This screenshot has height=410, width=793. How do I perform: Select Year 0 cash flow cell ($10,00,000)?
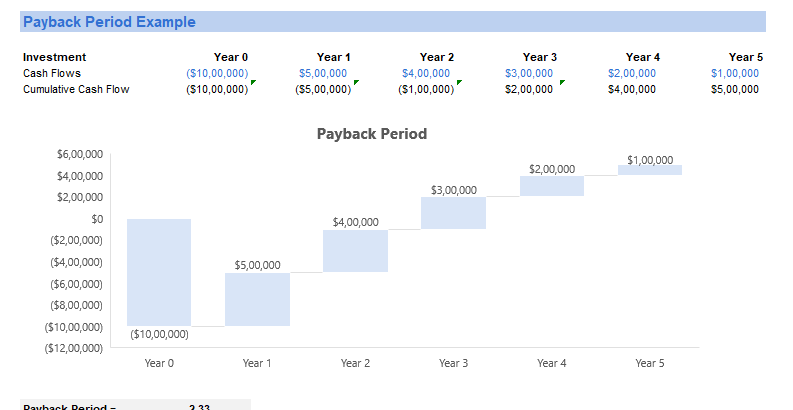(217, 73)
